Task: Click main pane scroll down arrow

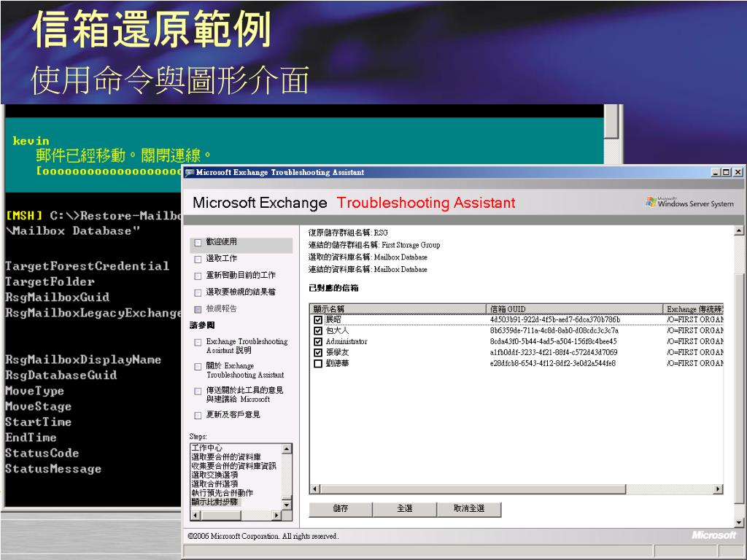Action: [x=738, y=522]
